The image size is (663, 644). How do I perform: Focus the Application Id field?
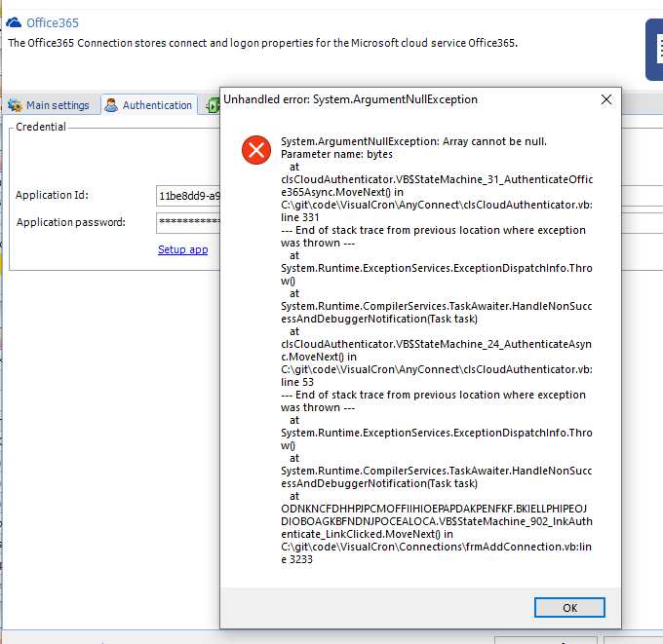[188, 196]
